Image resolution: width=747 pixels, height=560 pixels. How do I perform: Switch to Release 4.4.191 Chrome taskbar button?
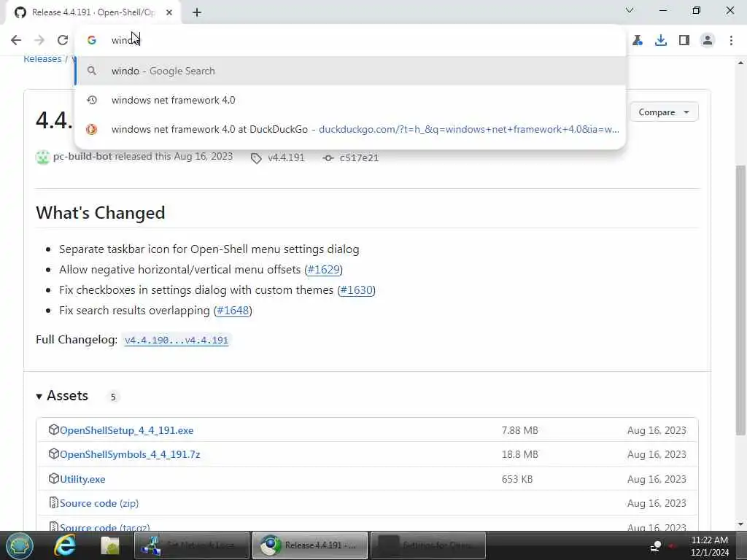pyautogui.click(x=309, y=545)
